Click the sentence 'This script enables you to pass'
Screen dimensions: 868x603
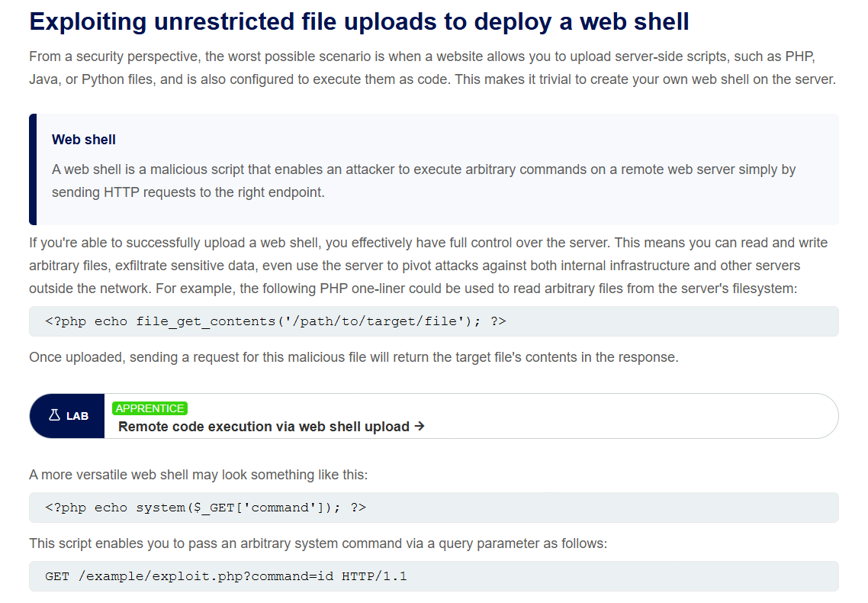click(x=318, y=543)
